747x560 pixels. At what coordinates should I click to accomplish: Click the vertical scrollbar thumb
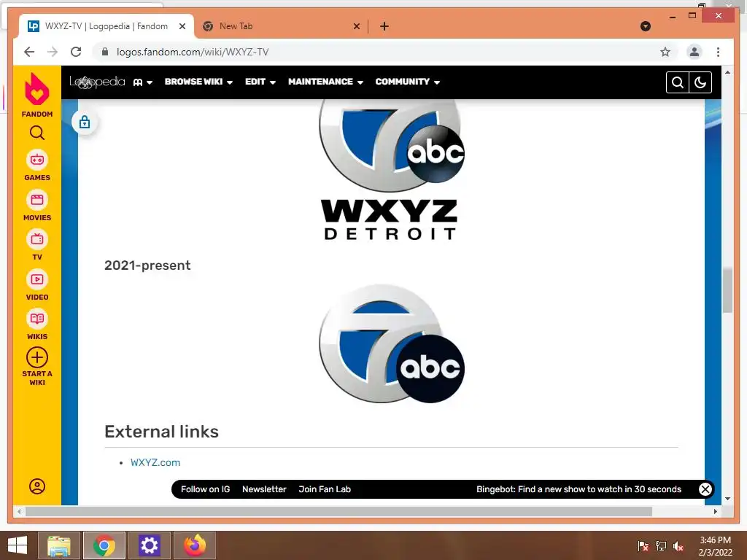[727, 290]
